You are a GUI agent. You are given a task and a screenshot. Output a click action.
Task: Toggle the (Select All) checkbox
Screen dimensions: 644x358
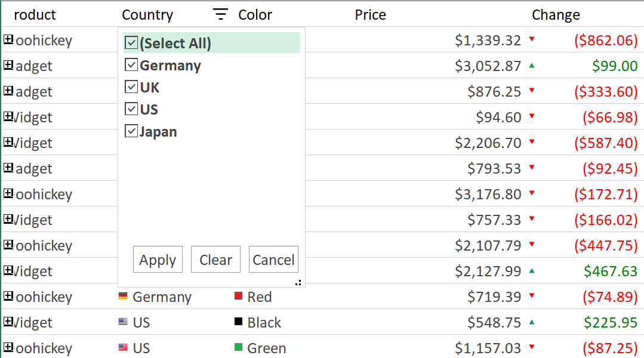click(x=131, y=43)
